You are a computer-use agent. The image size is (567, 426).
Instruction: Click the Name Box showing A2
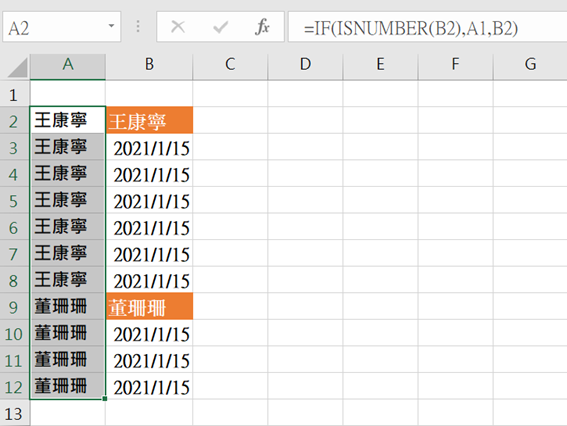tap(61, 27)
